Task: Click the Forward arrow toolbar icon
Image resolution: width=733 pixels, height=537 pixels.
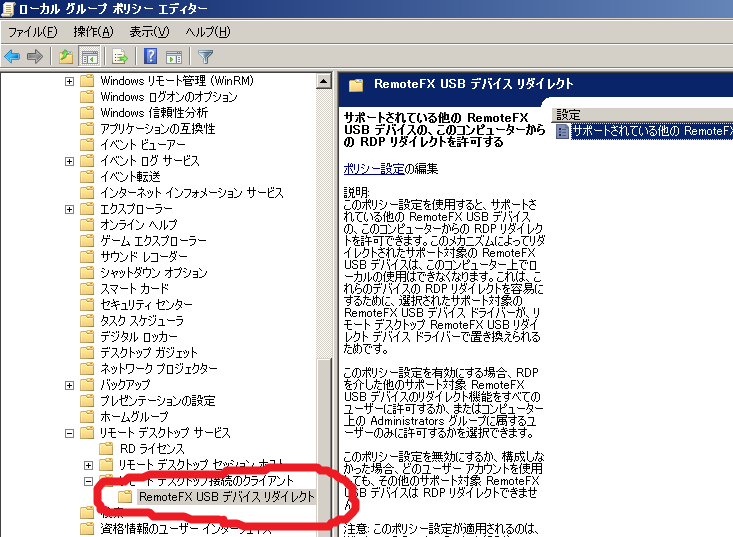Action: [35, 57]
